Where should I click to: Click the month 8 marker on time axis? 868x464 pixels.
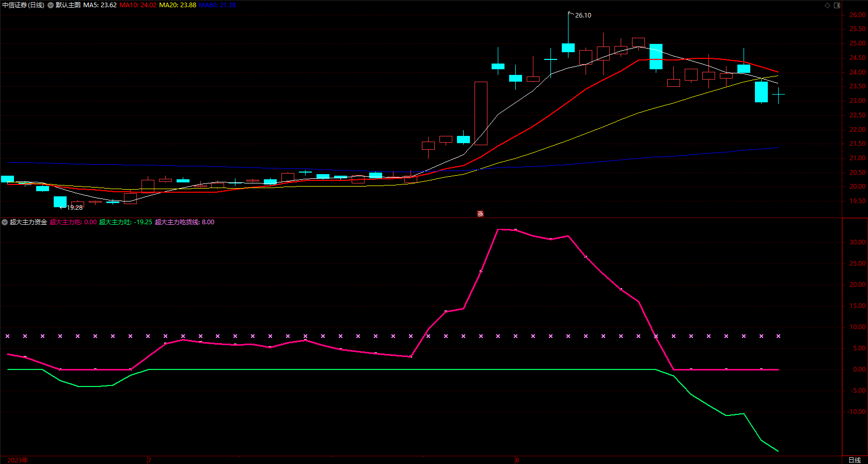point(517,460)
